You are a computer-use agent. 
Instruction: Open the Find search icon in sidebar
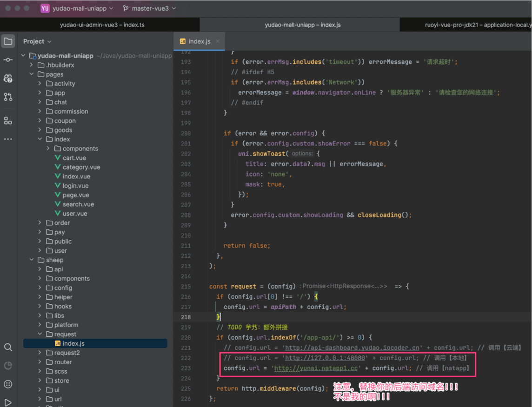[x=8, y=347]
